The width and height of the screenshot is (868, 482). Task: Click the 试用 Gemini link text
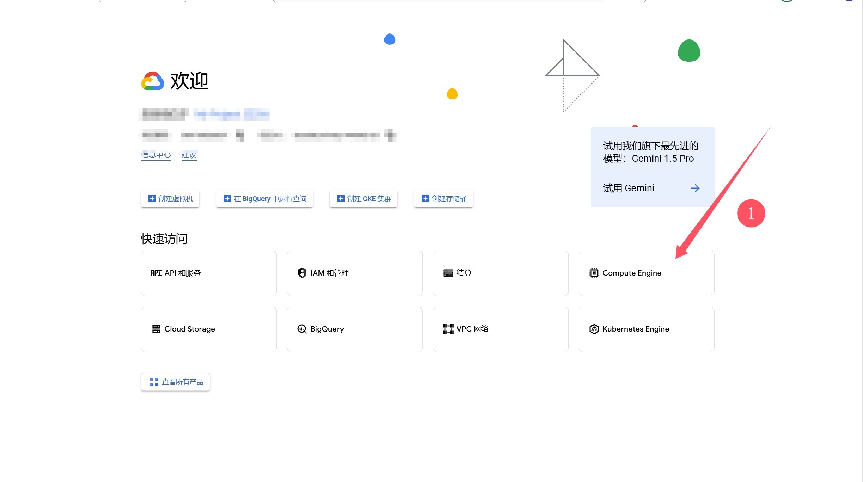click(x=629, y=188)
